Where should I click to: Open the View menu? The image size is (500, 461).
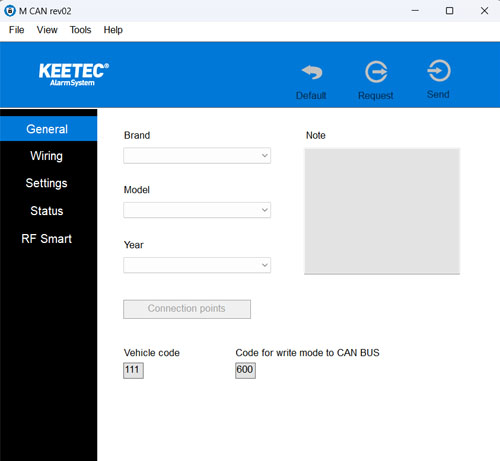47,30
